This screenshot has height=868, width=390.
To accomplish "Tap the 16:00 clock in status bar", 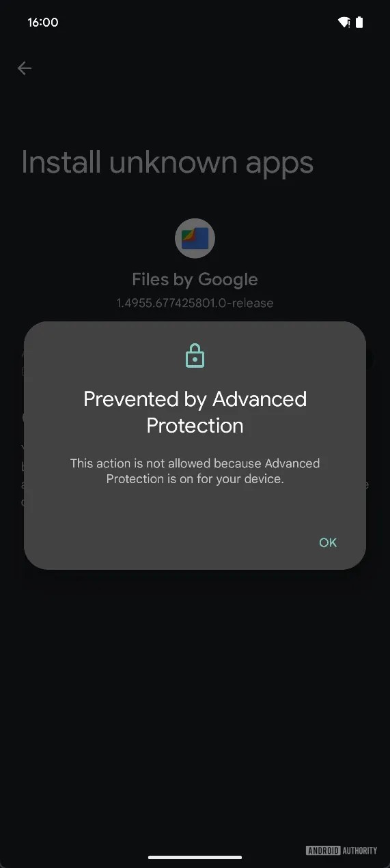I will click(43, 23).
